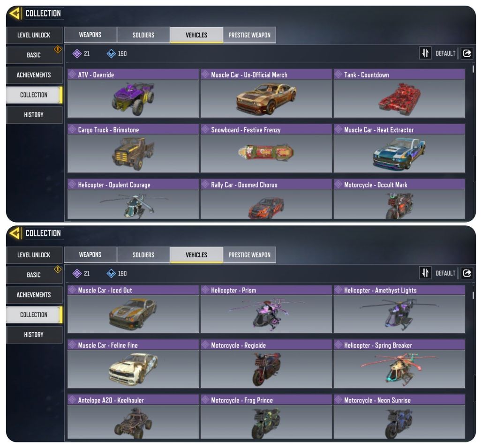The width and height of the screenshot is (482, 448).
Task: Click the top panel's vertical scrollbar handle
Action: coord(473,69)
